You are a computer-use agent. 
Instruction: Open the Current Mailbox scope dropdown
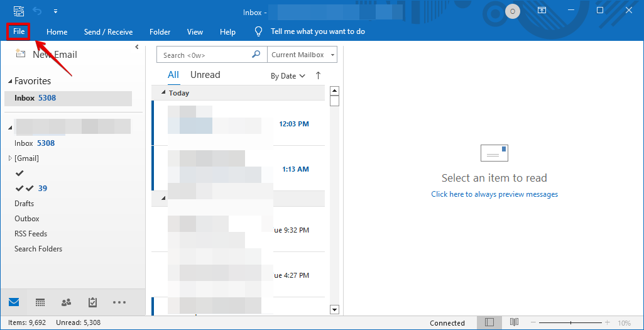point(302,55)
